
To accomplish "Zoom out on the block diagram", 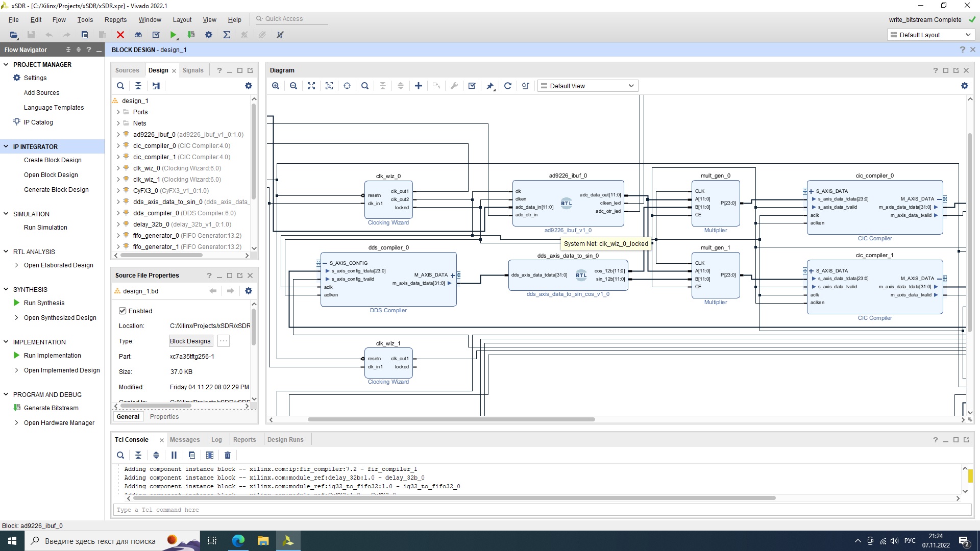I will (293, 86).
